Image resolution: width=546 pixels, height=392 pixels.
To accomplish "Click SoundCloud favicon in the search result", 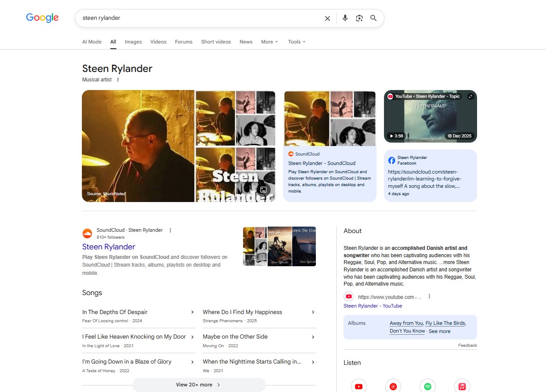I will tap(87, 233).
